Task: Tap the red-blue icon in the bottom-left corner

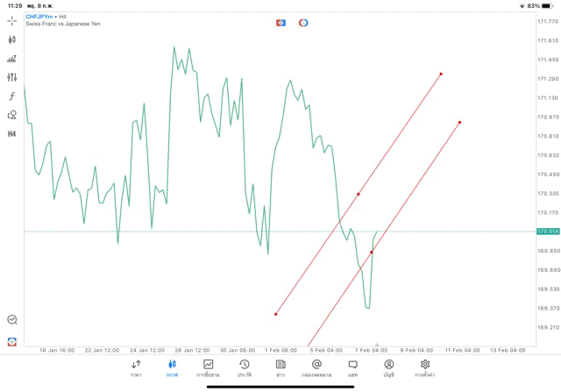Action: (x=12, y=341)
